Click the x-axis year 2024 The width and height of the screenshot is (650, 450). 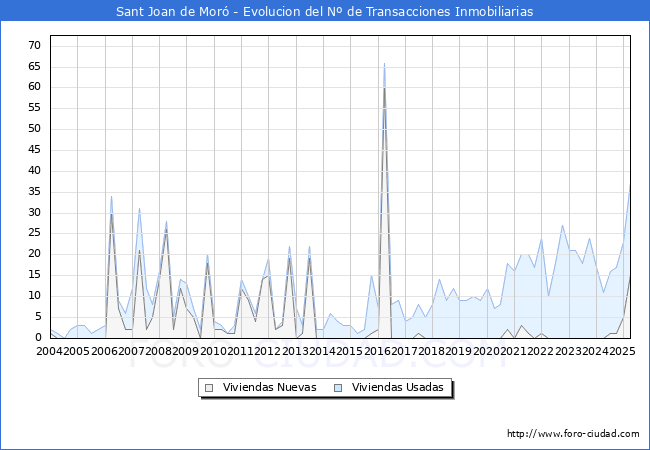point(595,351)
